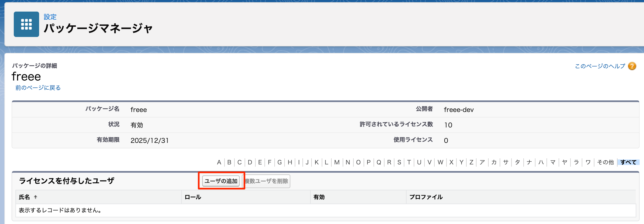The image size is (644, 224).
Task: Filter users by letter W
Action: (440, 162)
